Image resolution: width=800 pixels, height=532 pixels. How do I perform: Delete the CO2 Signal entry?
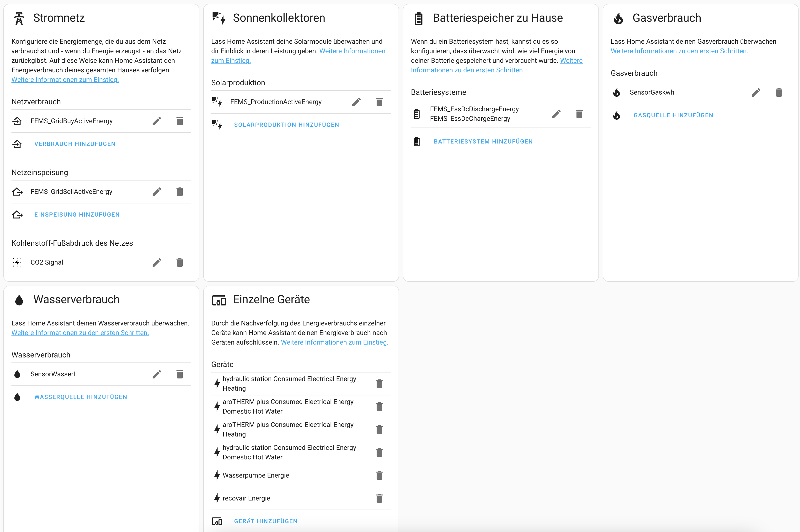coord(180,262)
